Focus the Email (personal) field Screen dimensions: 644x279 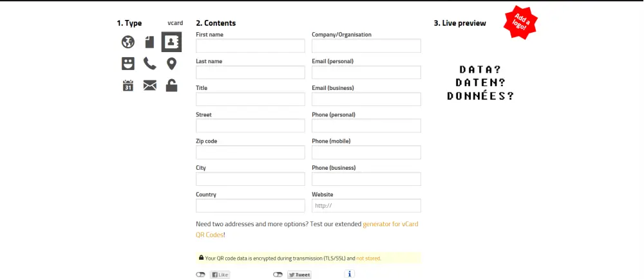point(366,73)
